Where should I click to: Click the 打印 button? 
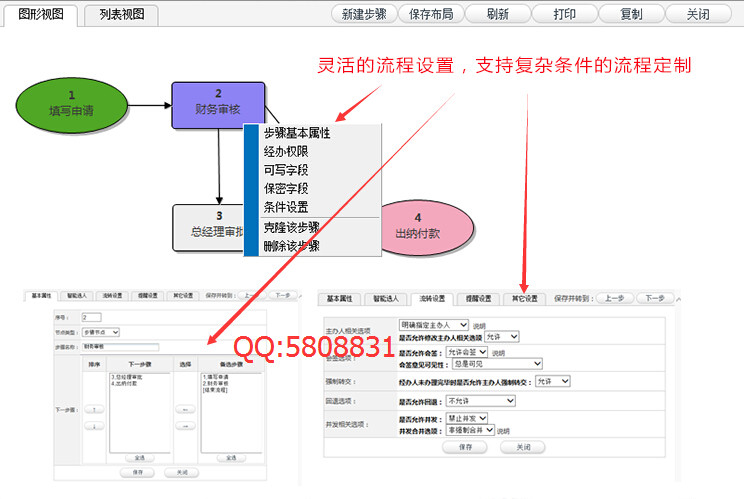[565, 14]
